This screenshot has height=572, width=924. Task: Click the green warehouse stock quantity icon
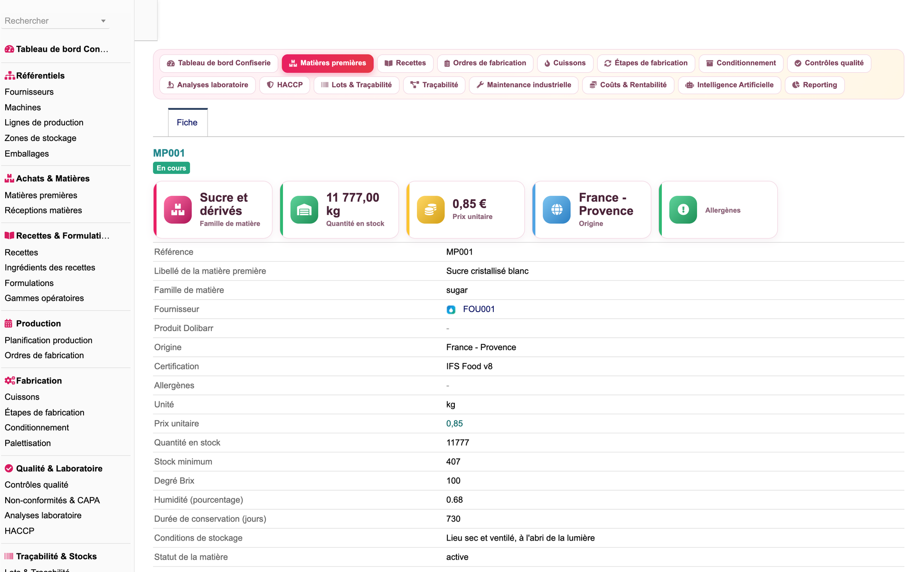[304, 210]
